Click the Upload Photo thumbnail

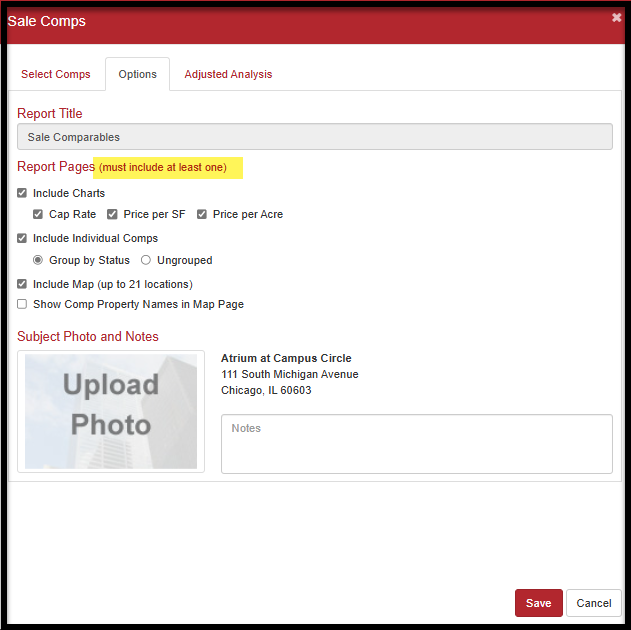pyautogui.click(x=111, y=411)
